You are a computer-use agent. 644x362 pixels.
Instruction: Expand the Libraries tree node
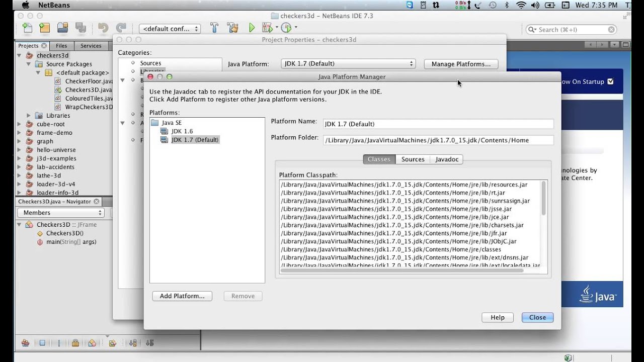29,116
